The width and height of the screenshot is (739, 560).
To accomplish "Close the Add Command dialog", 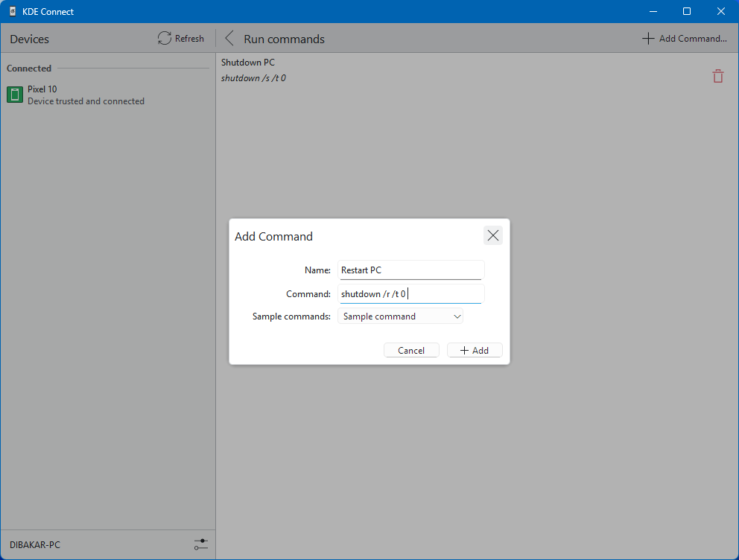I will coord(493,235).
